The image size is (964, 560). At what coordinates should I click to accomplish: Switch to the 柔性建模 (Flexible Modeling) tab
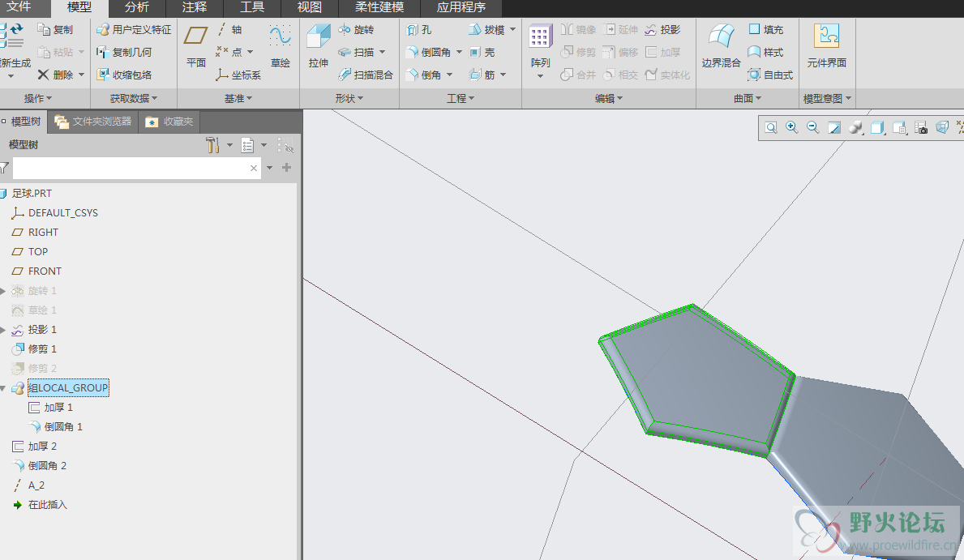point(379,7)
